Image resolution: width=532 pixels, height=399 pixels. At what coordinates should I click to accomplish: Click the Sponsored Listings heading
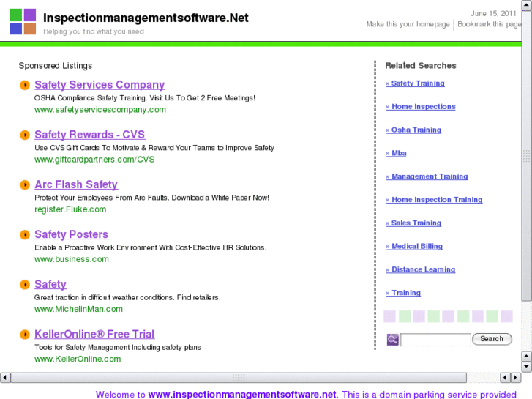pos(56,66)
